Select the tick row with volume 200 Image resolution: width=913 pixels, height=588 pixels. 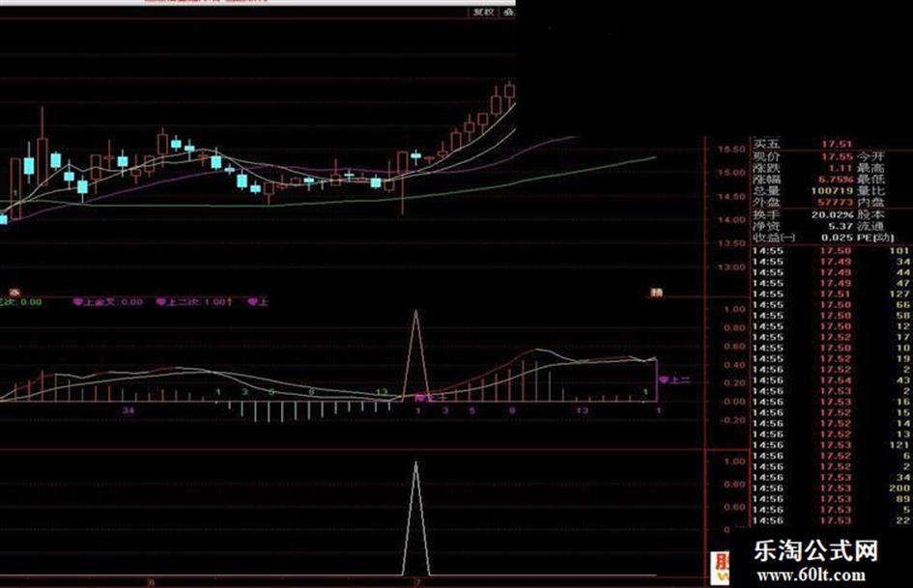point(831,488)
